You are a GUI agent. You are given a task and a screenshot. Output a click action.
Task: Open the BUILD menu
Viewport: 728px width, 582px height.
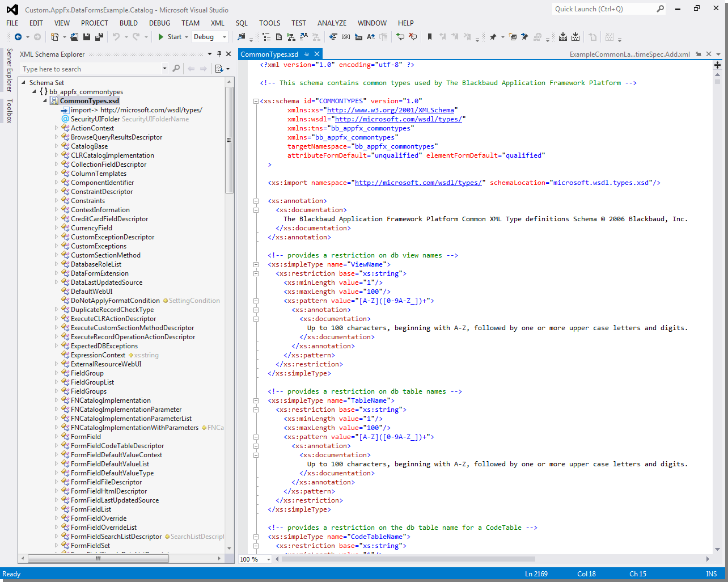[129, 23]
